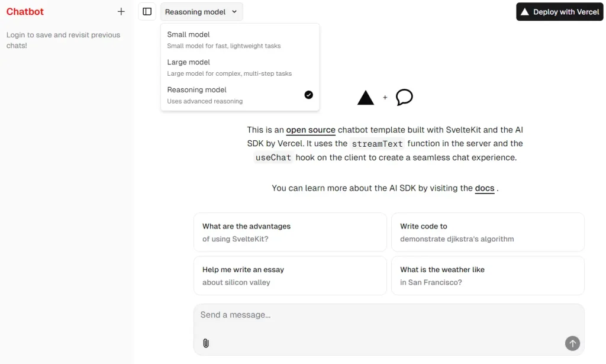Click the Deploy with Vercel button

(x=559, y=11)
